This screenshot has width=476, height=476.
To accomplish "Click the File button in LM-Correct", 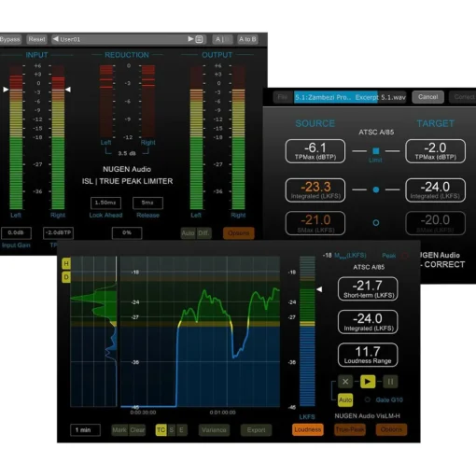I will tap(283, 97).
